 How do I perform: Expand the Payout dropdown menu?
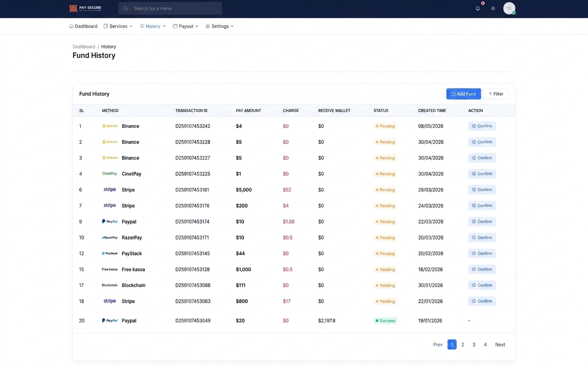click(x=186, y=26)
